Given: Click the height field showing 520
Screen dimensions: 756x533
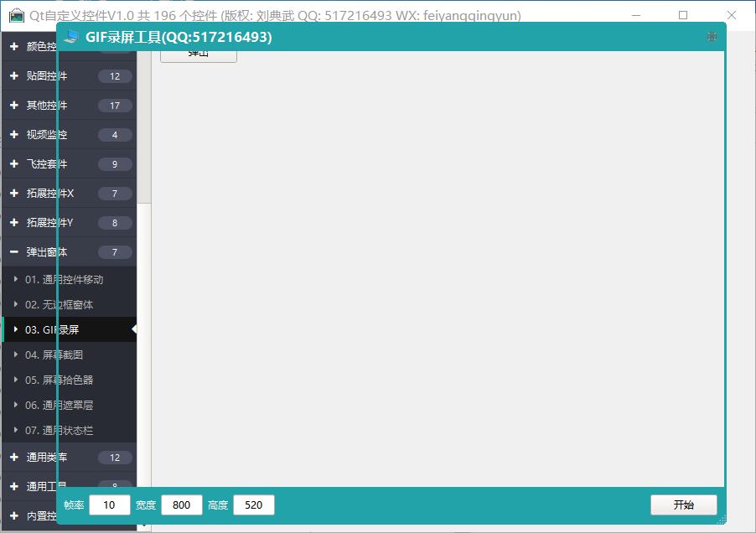Looking at the screenshot, I should point(254,505).
